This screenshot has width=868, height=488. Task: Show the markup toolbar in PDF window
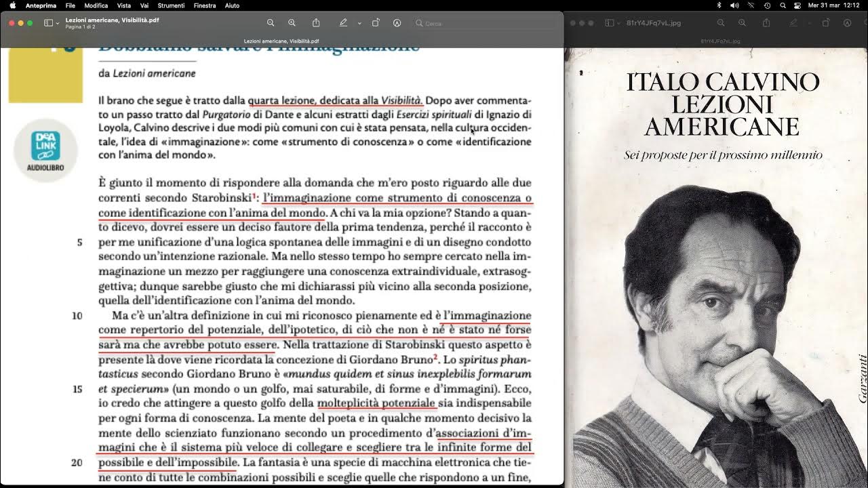(397, 23)
